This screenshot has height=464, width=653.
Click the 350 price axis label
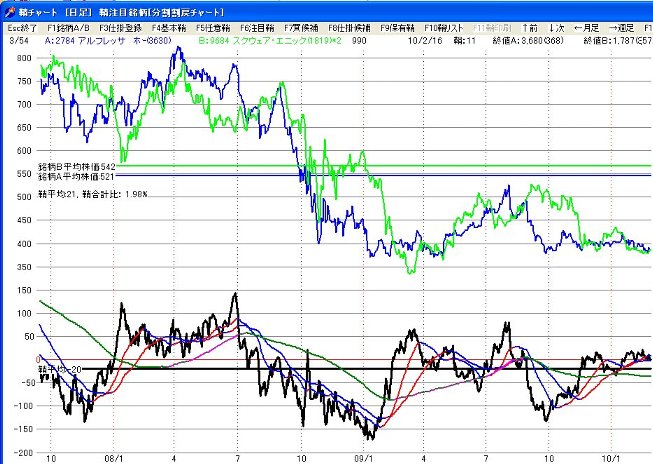click(24, 267)
